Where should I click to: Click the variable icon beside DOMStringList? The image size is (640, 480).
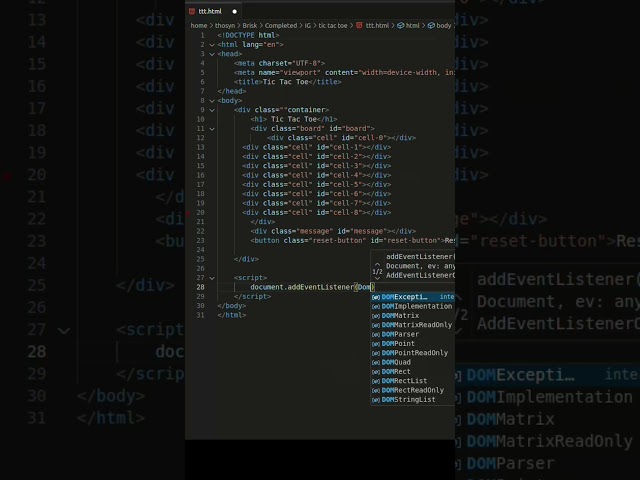pyautogui.click(x=376, y=400)
